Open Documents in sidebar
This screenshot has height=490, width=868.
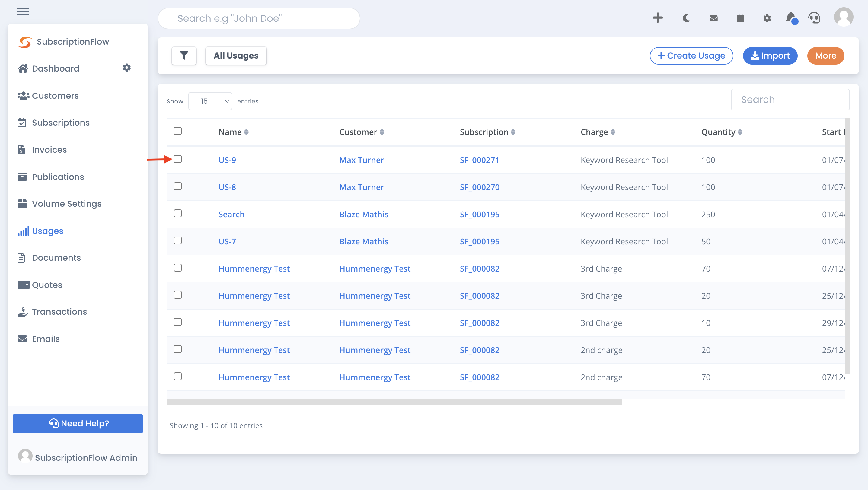coord(49,258)
